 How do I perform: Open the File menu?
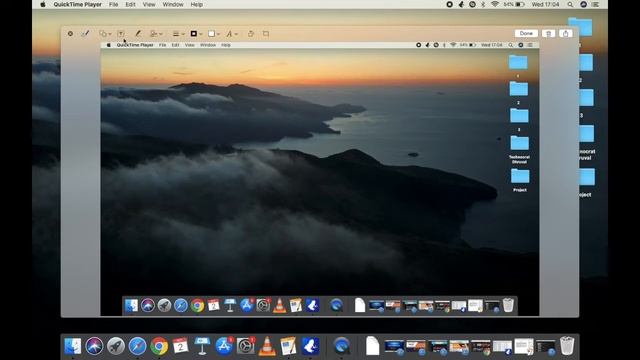113,4
